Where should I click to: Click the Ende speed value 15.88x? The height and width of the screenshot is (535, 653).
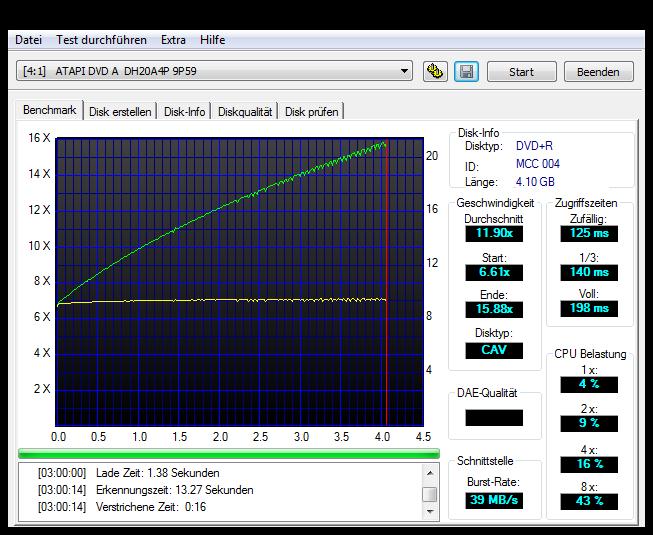coord(494,309)
